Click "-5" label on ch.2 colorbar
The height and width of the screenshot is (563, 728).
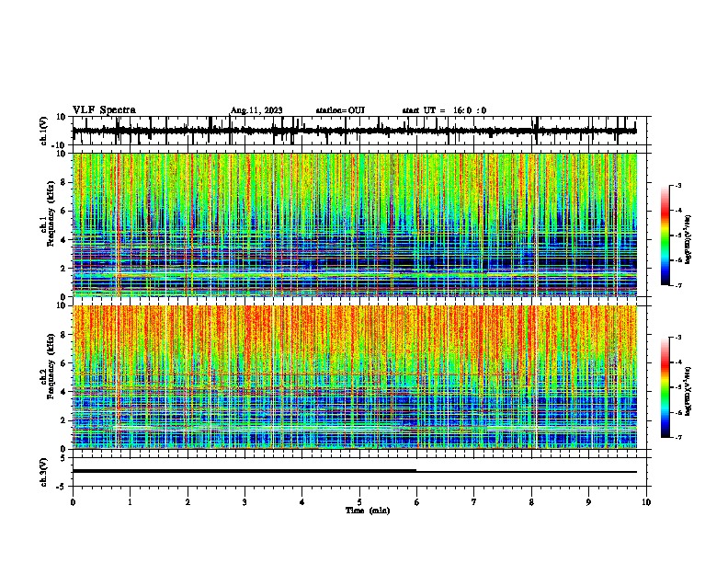(677, 387)
